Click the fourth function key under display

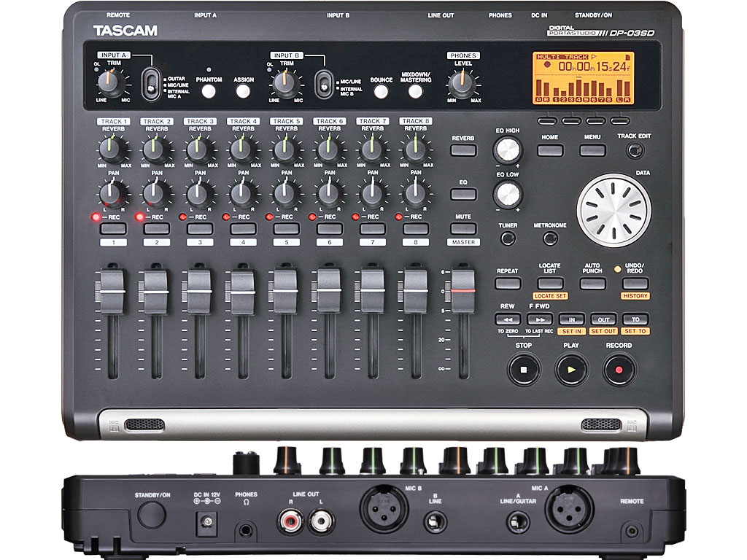(620, 121)
